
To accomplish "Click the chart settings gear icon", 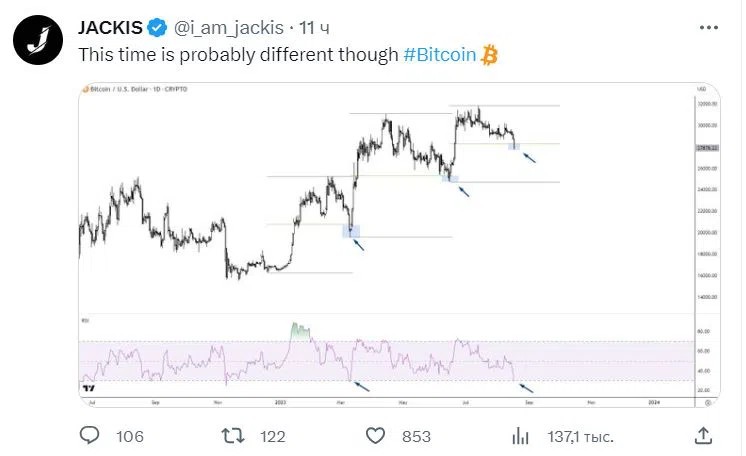I will click(707, 400).
